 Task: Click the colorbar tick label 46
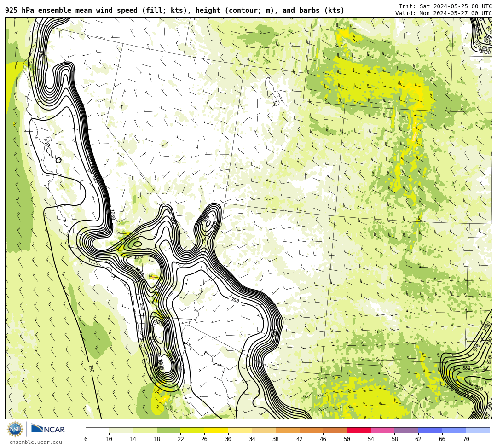(x=324, y=439)
